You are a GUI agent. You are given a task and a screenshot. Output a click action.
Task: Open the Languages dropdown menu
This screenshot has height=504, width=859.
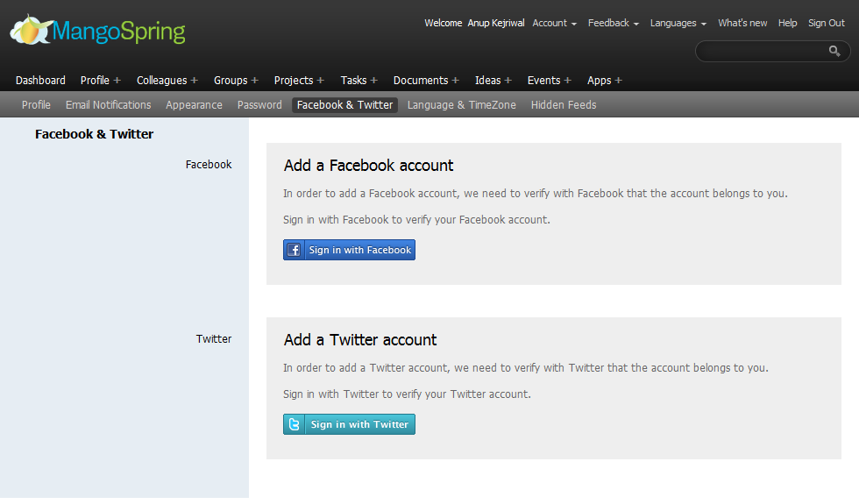(678, 23)
